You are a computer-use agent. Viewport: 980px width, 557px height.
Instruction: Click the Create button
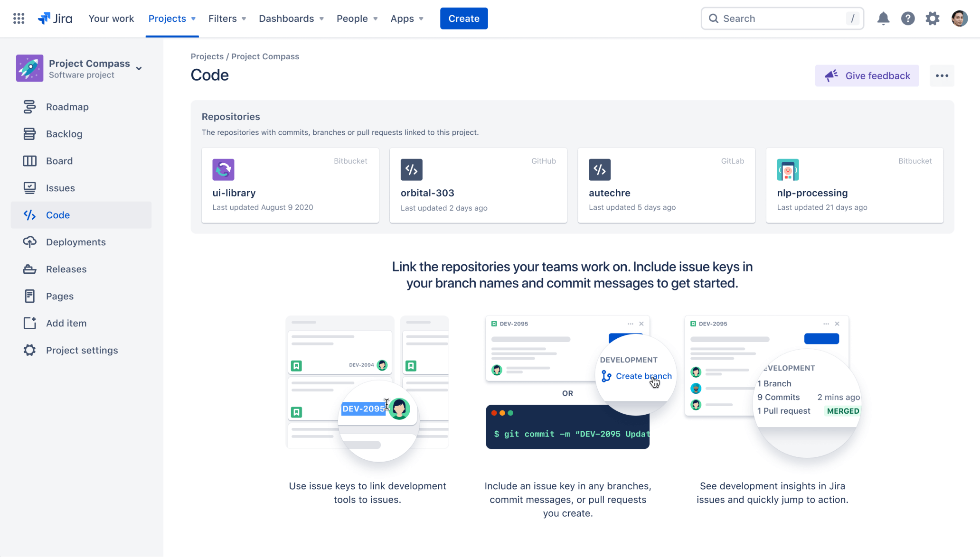(464, 18)
